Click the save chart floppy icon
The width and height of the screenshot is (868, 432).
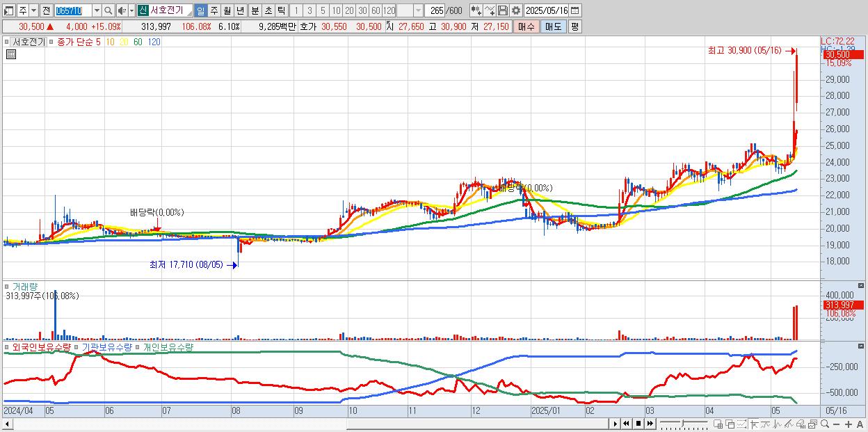[502, 10]
